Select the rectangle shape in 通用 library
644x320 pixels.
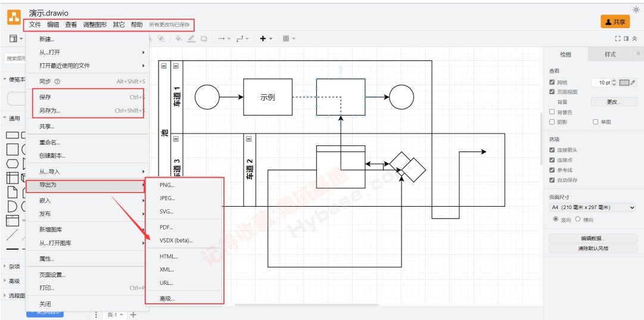pyautogui.click(x=13, y=135)
